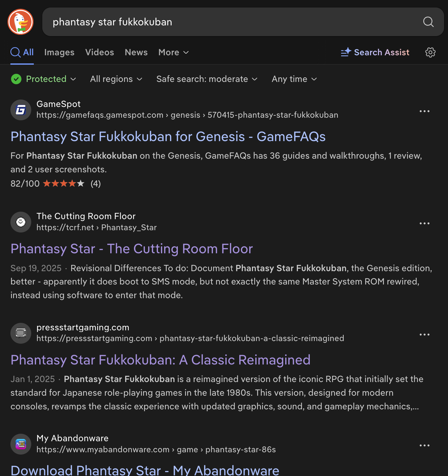Open the Download Phantasy Star link
Screen dimensions: 448x476
pos(145,469)
